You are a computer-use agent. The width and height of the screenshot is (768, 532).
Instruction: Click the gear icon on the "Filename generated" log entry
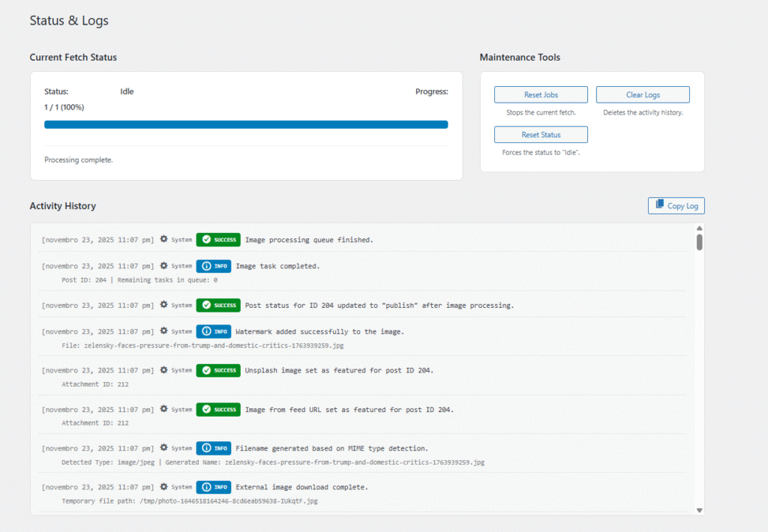163,448
